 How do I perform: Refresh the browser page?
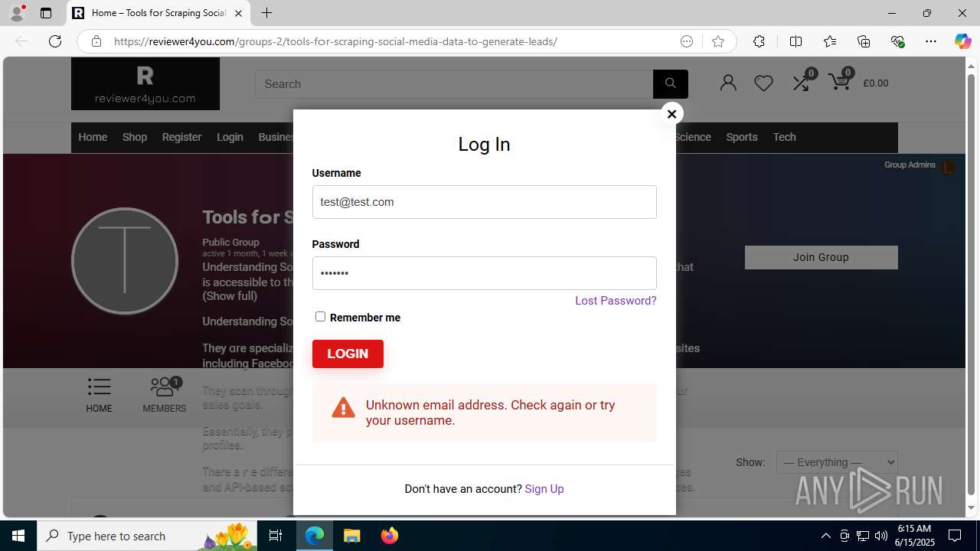55,41
